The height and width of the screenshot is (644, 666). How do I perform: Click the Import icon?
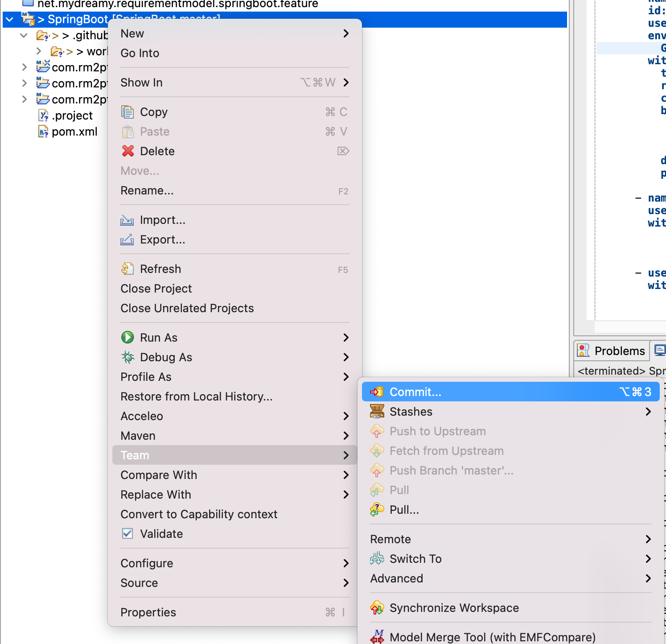[x=127, y=220]
